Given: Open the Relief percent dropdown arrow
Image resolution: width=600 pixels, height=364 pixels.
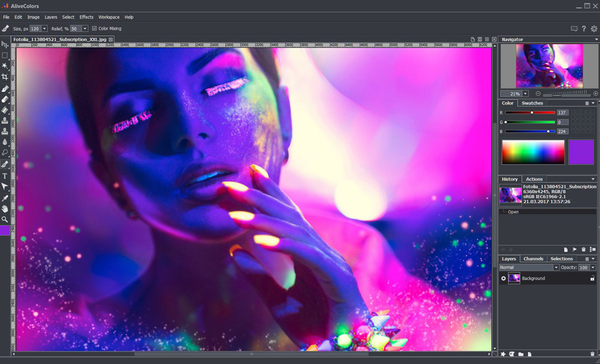Looking at the screenshot, I should 85,29.
